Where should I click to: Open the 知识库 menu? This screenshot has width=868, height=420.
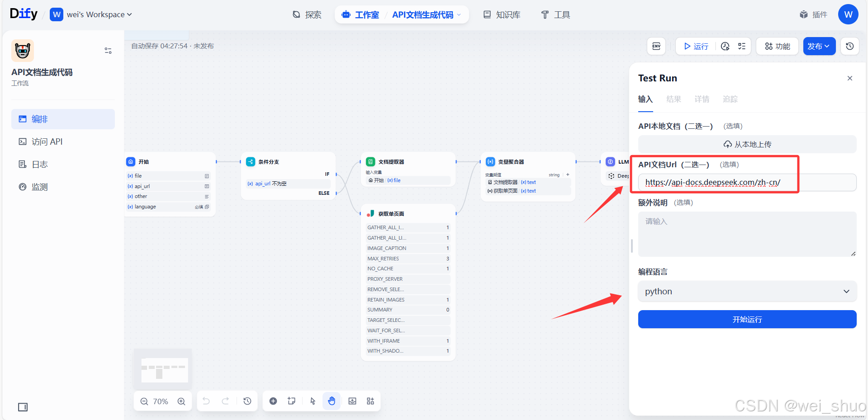[x=502, y=15]
